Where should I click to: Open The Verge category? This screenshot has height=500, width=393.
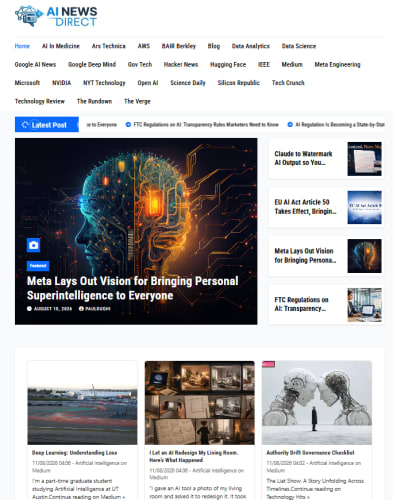(137, 101)
